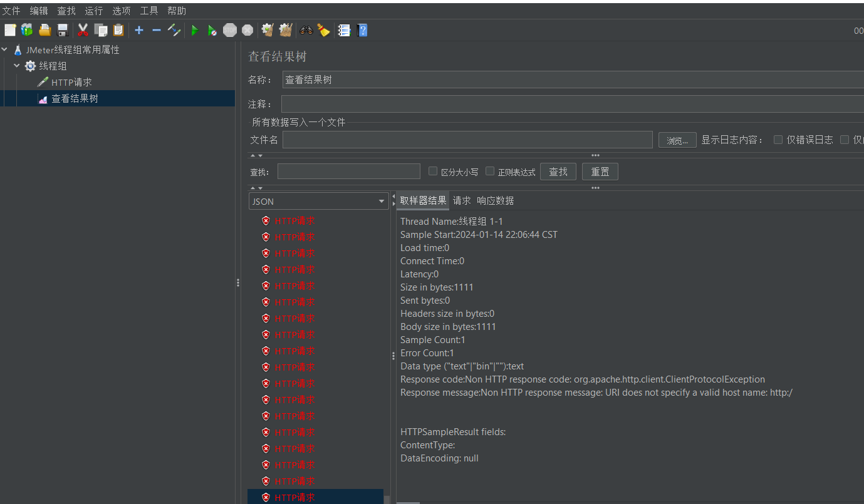The image size is (864, 504).
Task: Open the 查找 menu in menu bar
Action: tap(66, 11)
